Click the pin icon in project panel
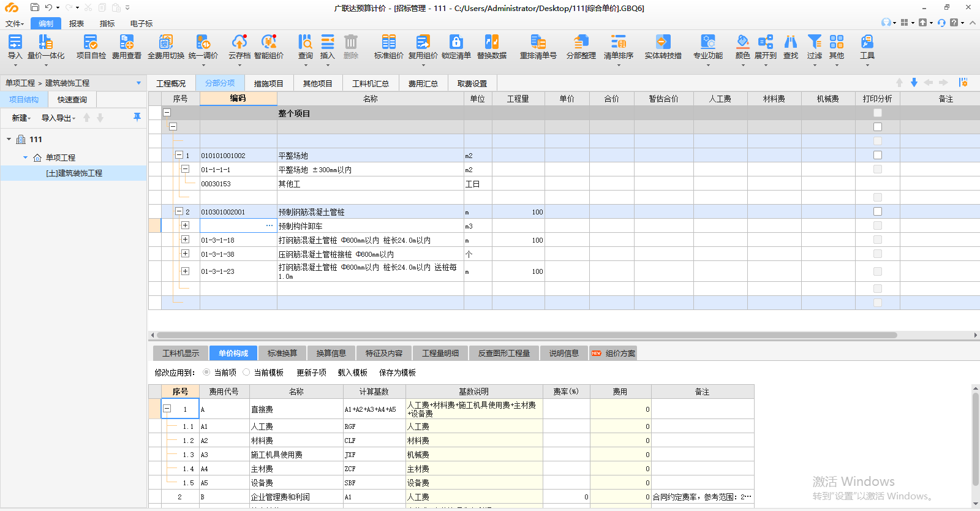Image resolution: width=980 pixels, height=511 pixels. pos(137,117)
